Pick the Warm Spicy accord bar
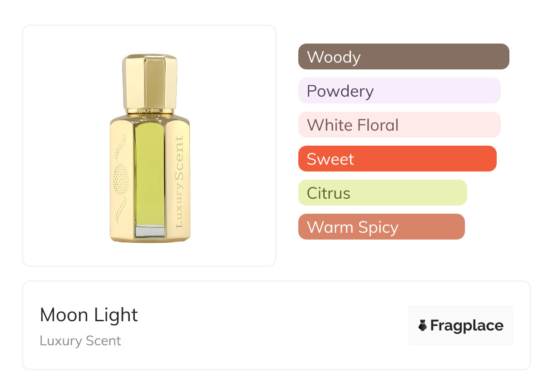The height and width of the screenshot is (392, 553). tap(381, 227)
